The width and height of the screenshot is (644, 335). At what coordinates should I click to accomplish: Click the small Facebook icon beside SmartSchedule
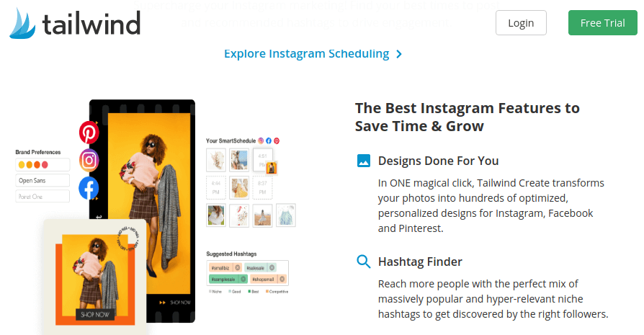pos(269,140)
